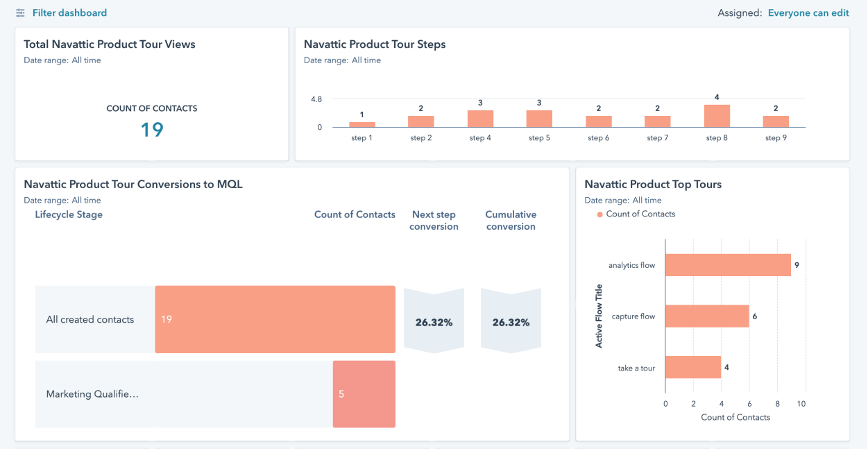The width and height of the screenshot is (868, 449).
Task: Click the step 5 bar
Action: (539, 119)
